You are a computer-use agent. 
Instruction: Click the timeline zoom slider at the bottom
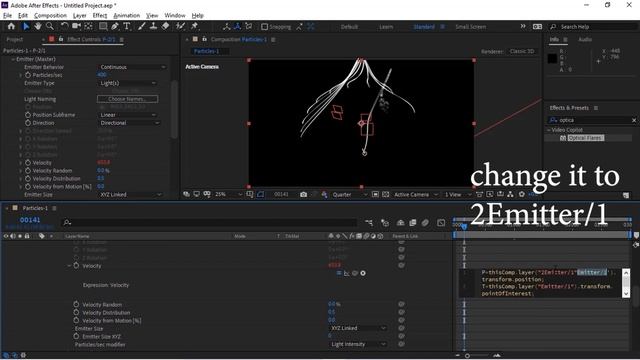[x=467, y=356]
